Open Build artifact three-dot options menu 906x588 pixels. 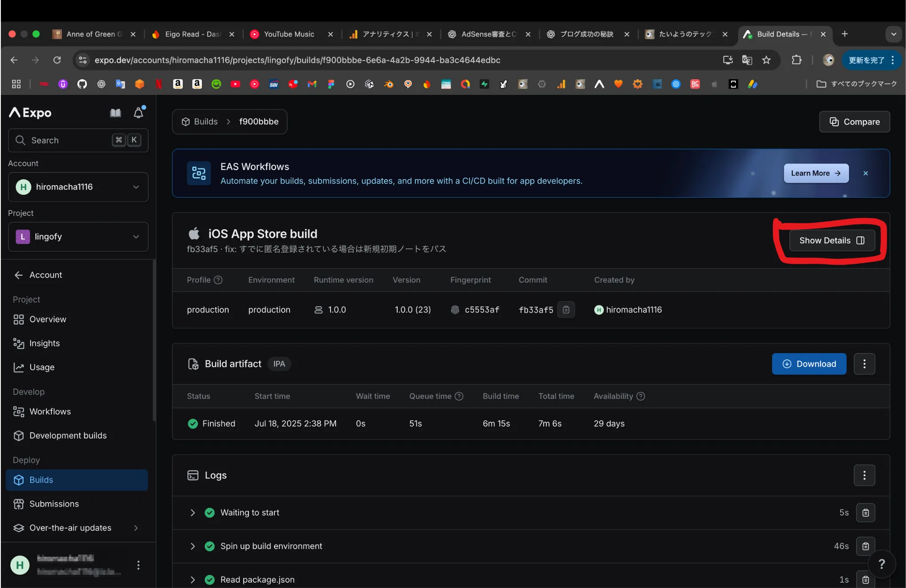(x=864, y=364)
